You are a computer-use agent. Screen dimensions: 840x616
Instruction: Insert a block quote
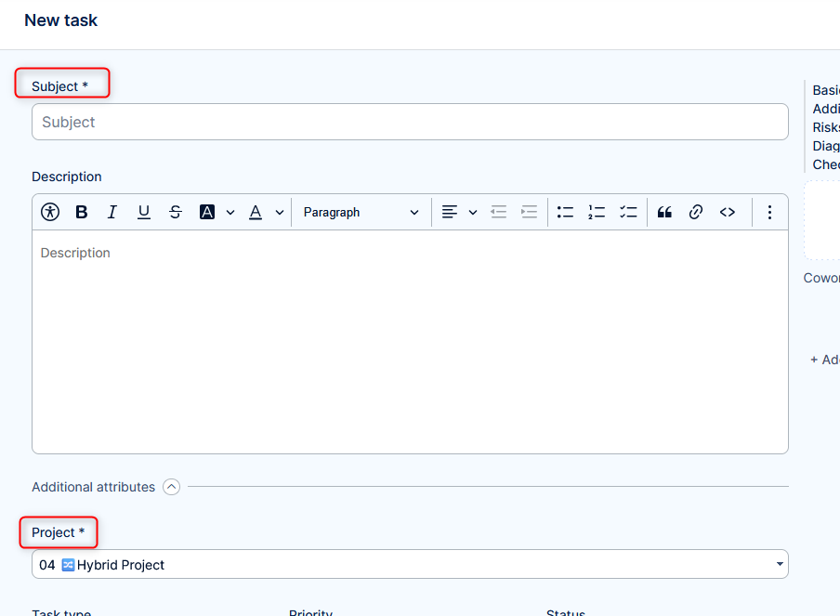[x=664, y=212]
